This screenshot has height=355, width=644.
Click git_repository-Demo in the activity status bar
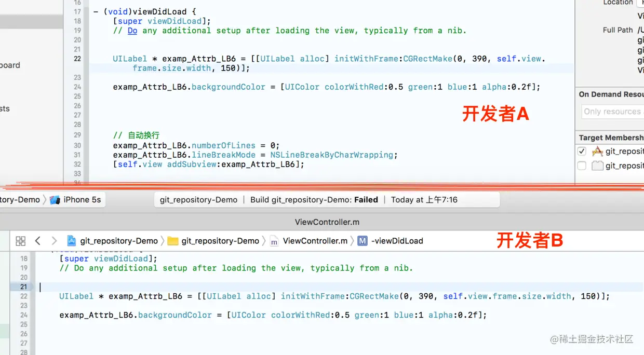[x=198, y=200]
